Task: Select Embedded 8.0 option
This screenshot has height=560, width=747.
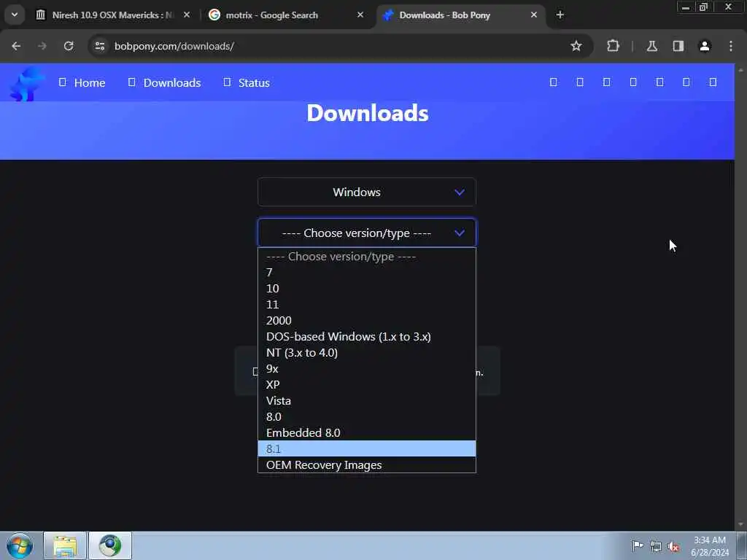Action: click(367, 433)
